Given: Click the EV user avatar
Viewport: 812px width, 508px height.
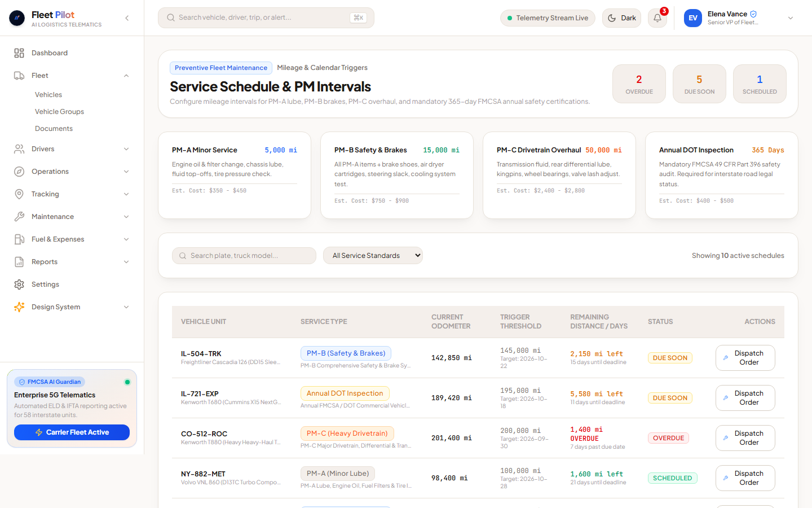Looking at the screenshot, I should tap(693, 18).
